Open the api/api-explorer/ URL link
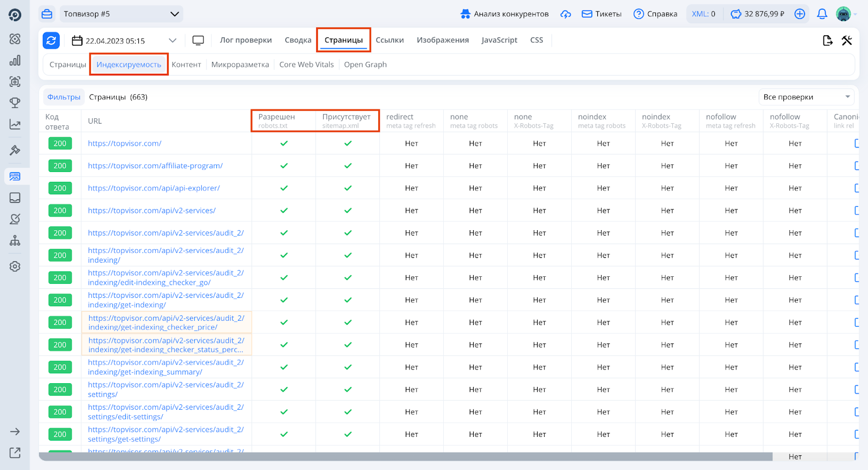The image size is (868, 470). (x=154, y=188)
